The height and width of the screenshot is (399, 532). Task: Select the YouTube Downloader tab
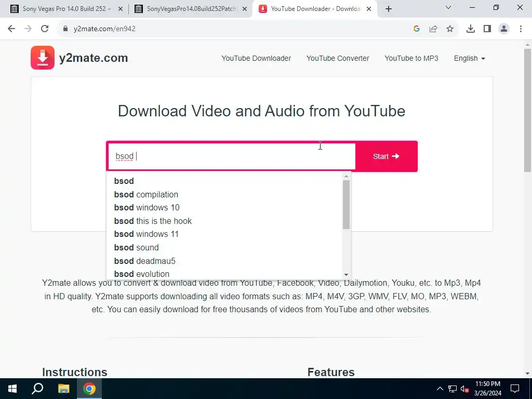coord(314,9)
